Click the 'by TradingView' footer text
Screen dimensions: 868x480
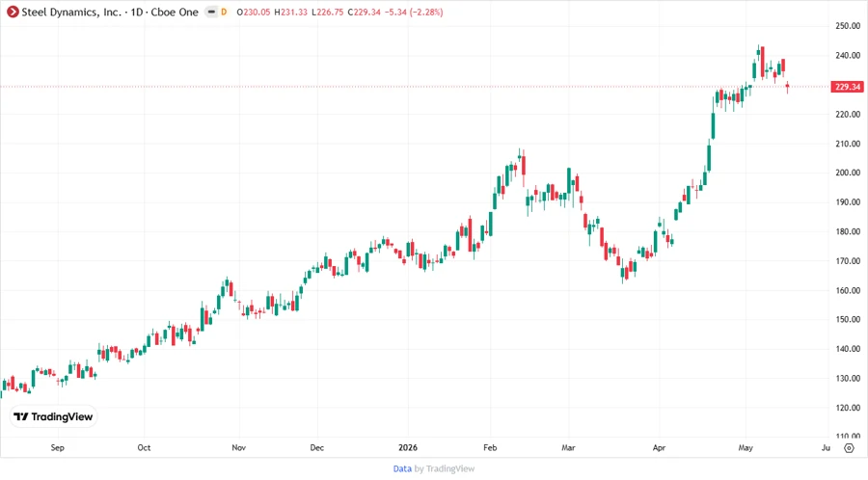coord(445,468)
